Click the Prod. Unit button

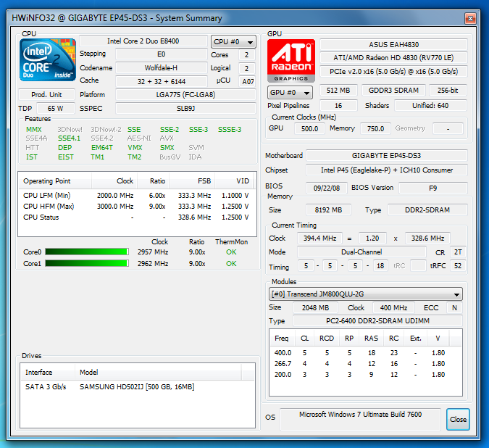(46, 94)
